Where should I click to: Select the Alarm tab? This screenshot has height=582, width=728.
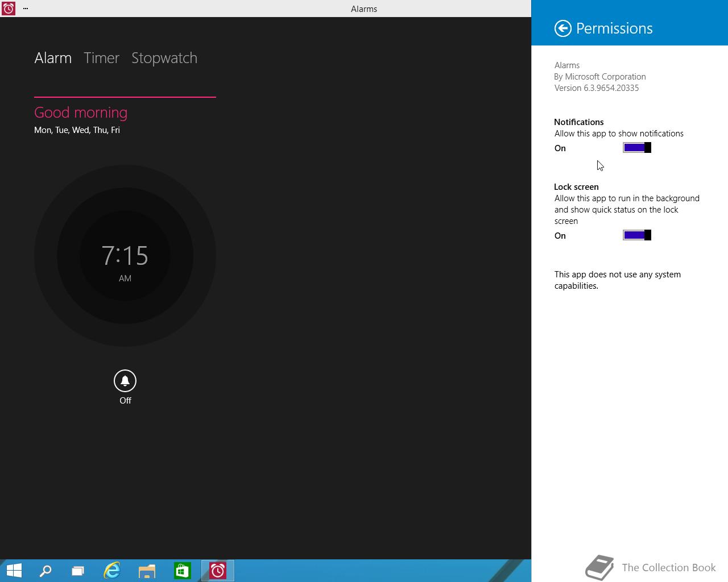point(53,58)
